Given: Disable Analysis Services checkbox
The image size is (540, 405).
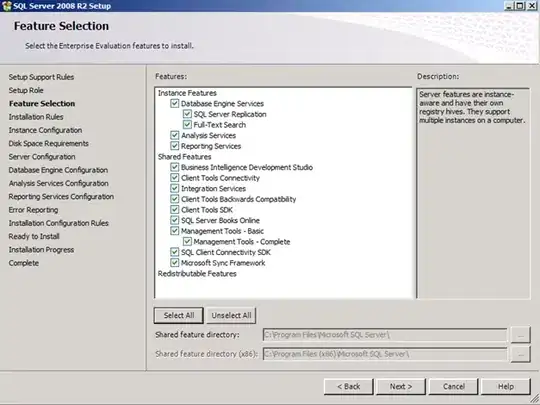Looking at the screenshot, I should pyautogui.click(x=175, y=135).
